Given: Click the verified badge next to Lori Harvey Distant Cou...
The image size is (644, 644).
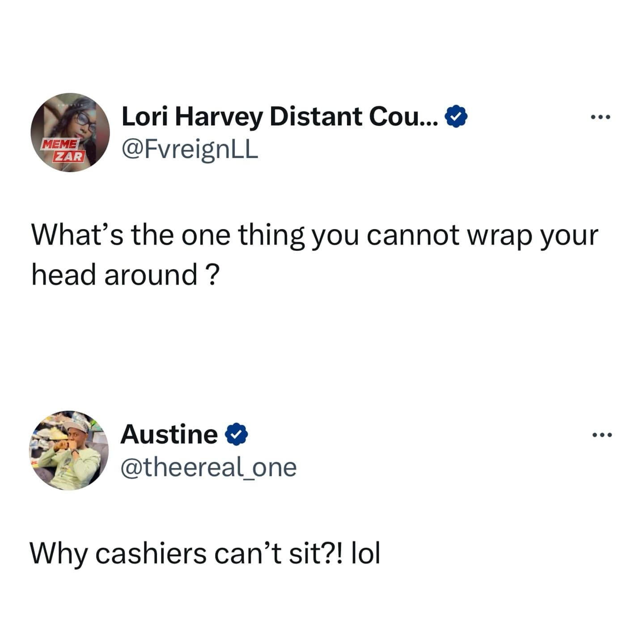Looking at the screenshot, I should pyautogui.click(x=456, y=116).
